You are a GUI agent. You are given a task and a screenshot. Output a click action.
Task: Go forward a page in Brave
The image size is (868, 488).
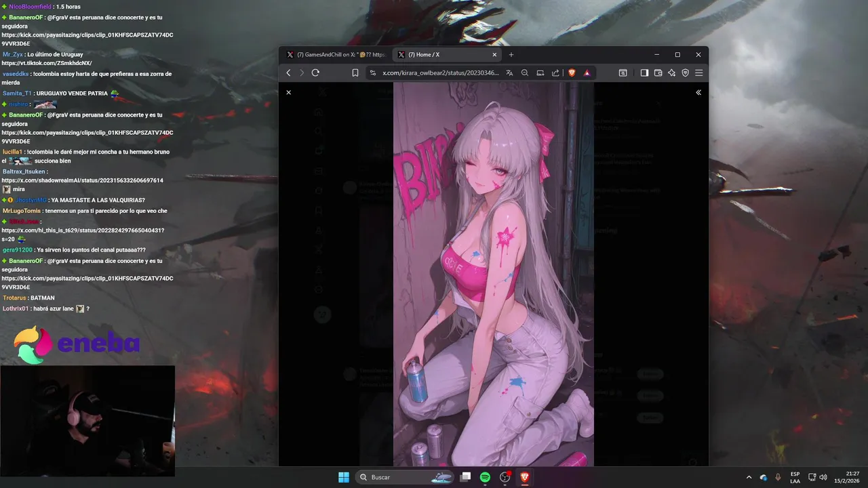point(301,73)
